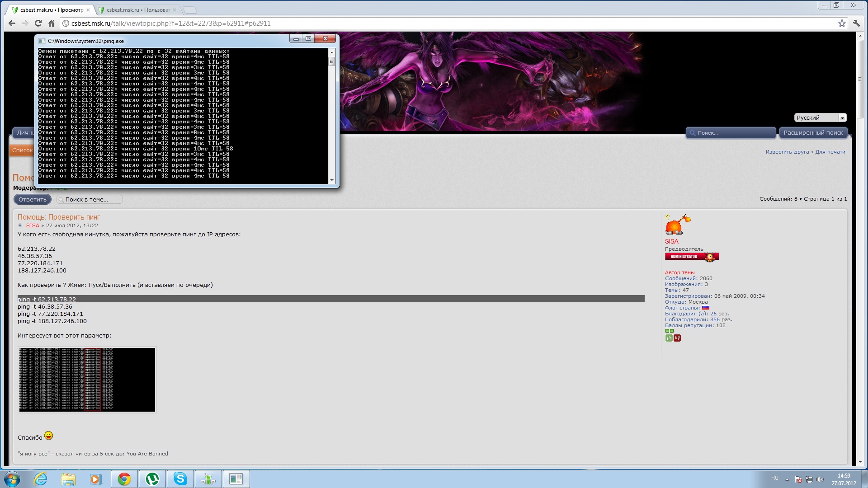Click the Известить друга link
Image resolution: width=868 pixels, height=488 pixels.
(787, 152)
